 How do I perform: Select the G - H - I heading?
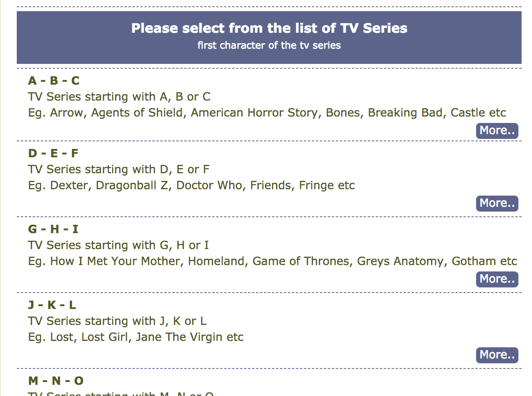pyautogui.click(x=53, y=229)
